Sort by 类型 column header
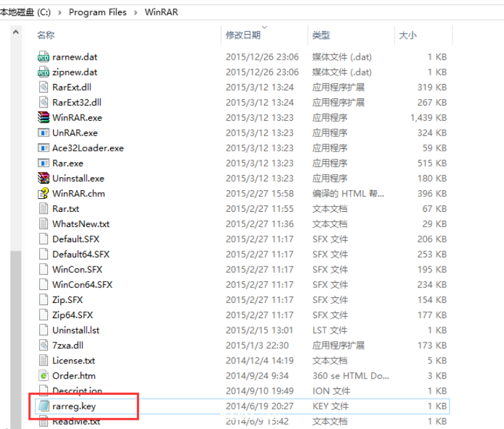The image size is (504, 429). point(321,35)
